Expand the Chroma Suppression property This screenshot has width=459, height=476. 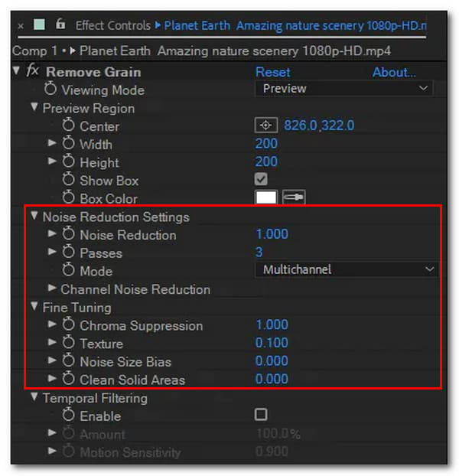[52, 324]
